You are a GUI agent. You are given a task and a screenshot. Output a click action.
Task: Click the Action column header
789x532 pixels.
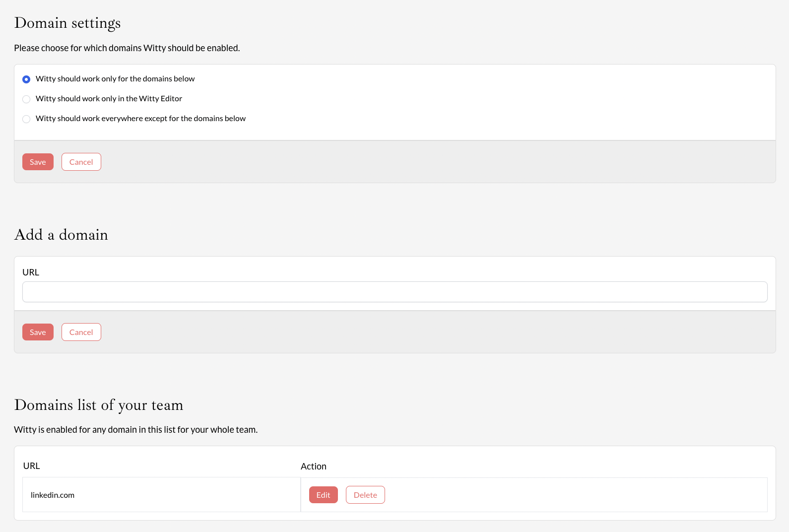coord(314,466)
